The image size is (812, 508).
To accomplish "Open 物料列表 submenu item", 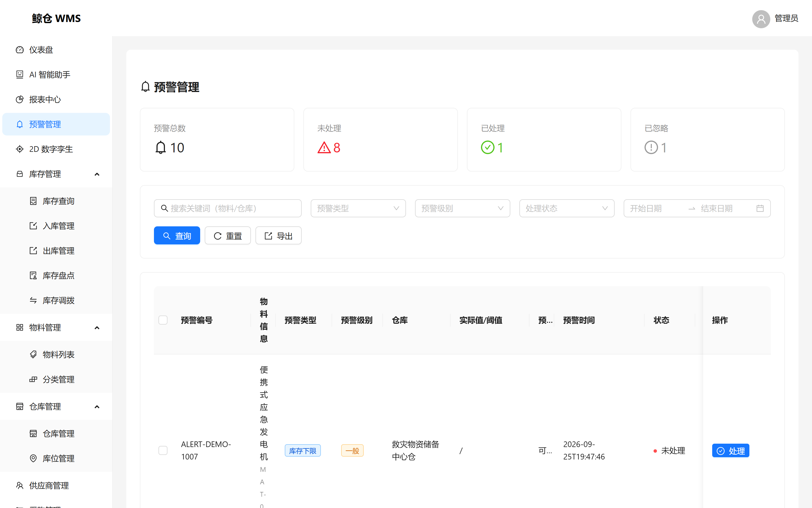I will (56, 354).
